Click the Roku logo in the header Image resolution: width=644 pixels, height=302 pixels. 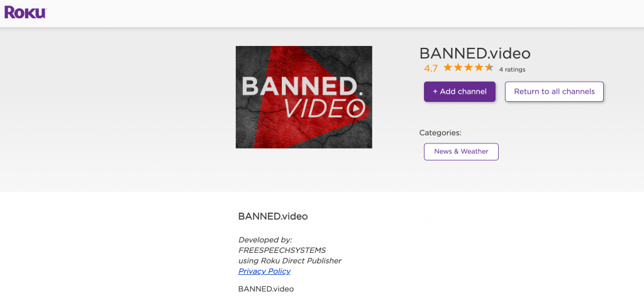pos(25,13)
